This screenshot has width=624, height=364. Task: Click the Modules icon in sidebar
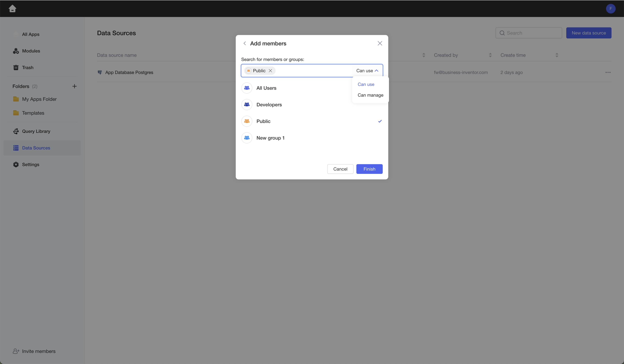16,51
